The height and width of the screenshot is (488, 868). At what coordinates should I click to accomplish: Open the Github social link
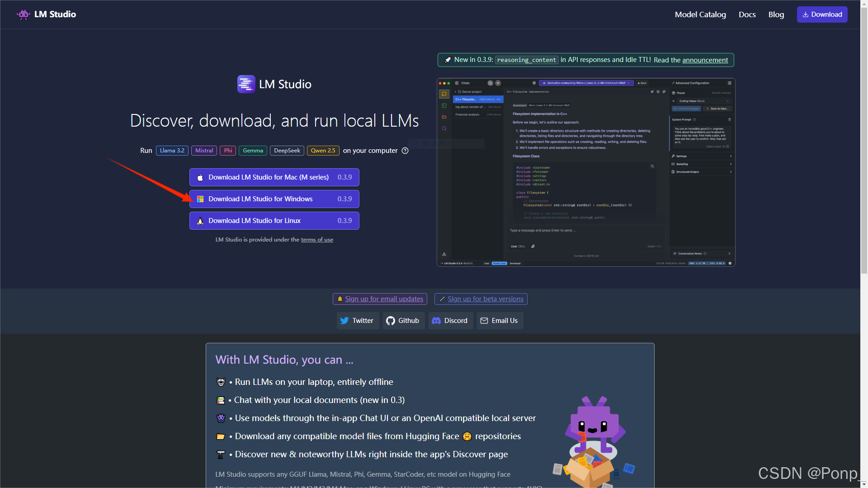pos(404,321)
